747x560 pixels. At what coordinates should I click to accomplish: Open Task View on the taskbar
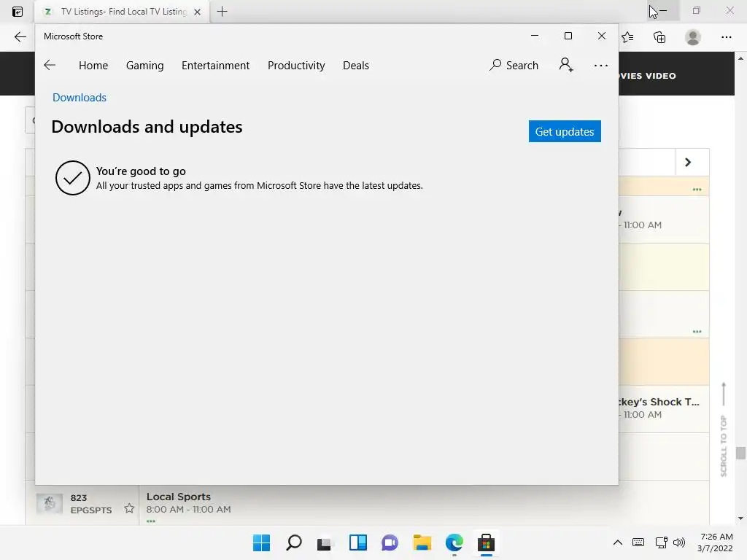click(x=325, y=542)
